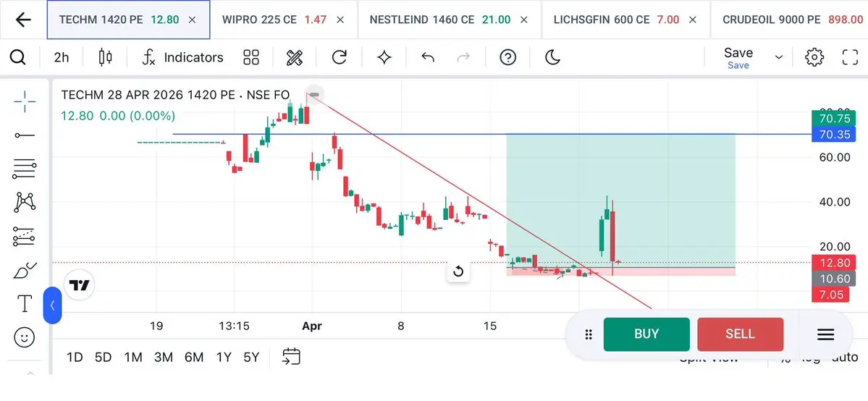Click the 70.75 target price label

tap(834, 119)
